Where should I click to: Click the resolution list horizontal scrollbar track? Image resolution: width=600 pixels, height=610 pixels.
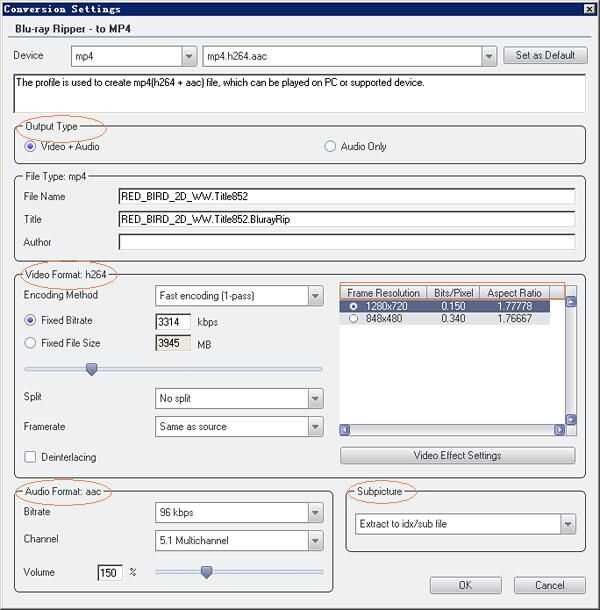[x=452, y=430]
